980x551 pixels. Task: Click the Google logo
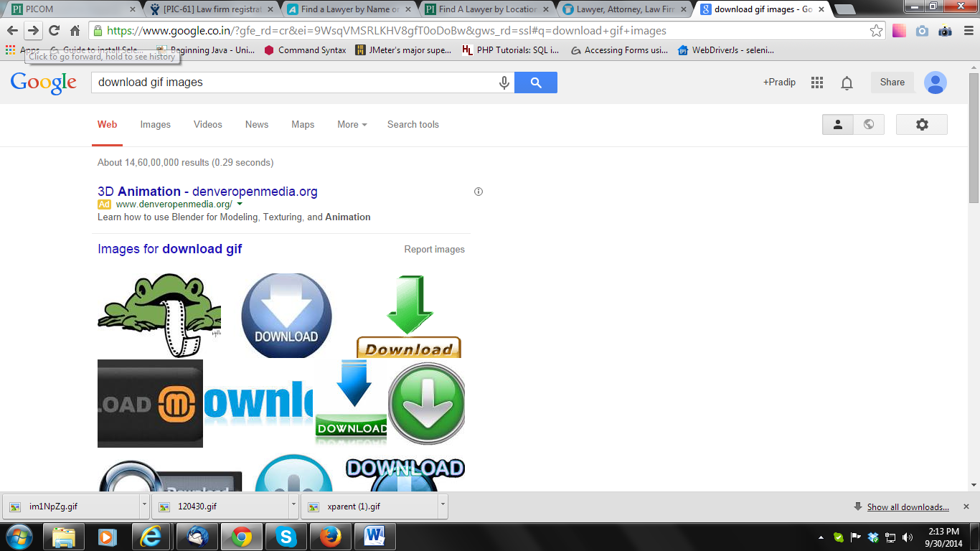click(44, 83)
